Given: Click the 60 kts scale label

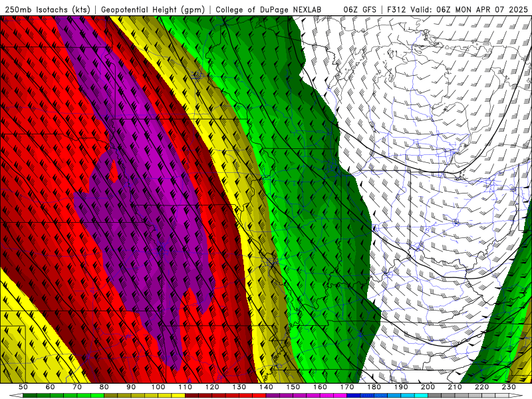Looking at the screenshot, I should point(51,387).
